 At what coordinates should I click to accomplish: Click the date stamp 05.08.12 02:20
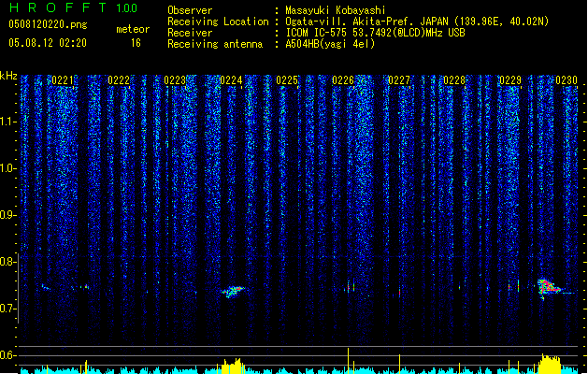(48, 43)
